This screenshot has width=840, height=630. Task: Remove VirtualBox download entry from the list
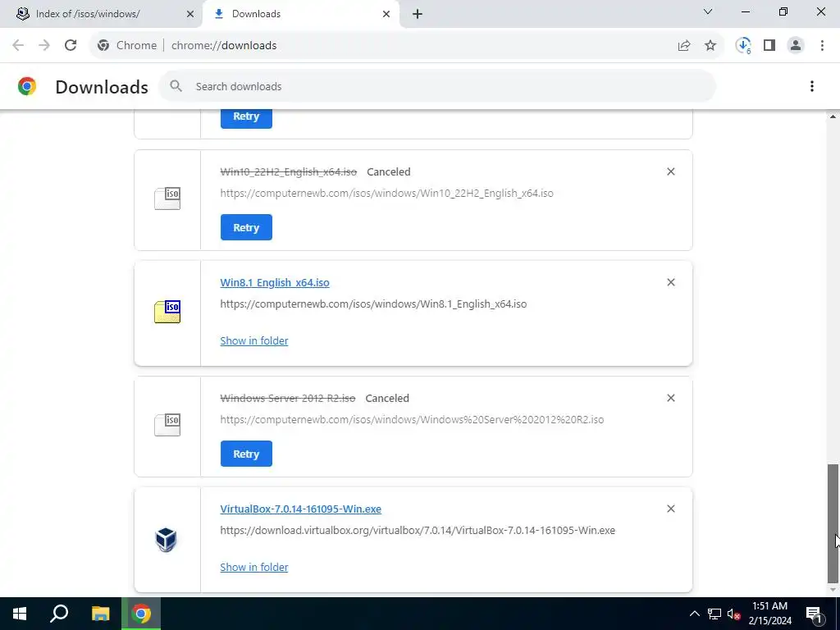(671, 509)
